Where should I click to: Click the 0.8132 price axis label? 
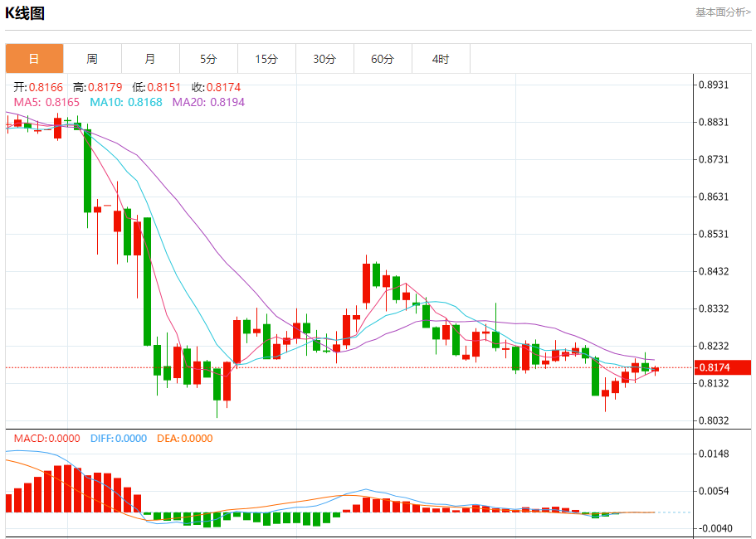[x=714, y=383]
